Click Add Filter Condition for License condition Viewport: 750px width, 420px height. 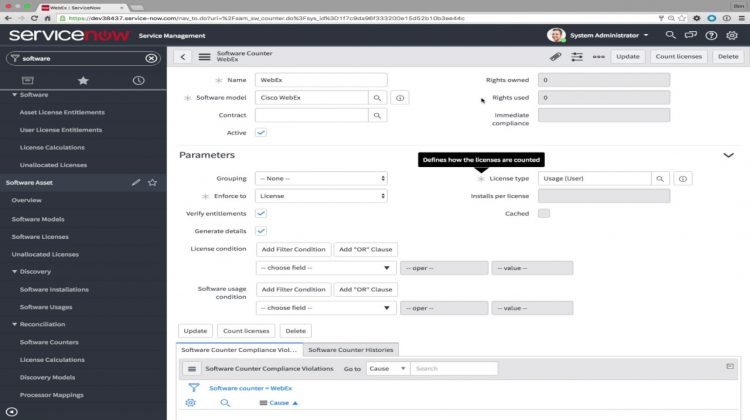tap(293, 249)
